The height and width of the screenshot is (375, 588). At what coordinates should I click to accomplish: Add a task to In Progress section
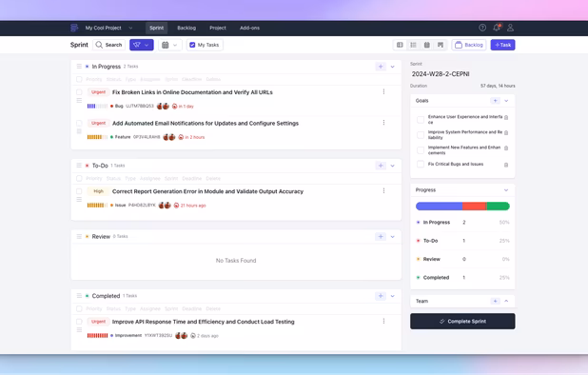pos(381,67)
